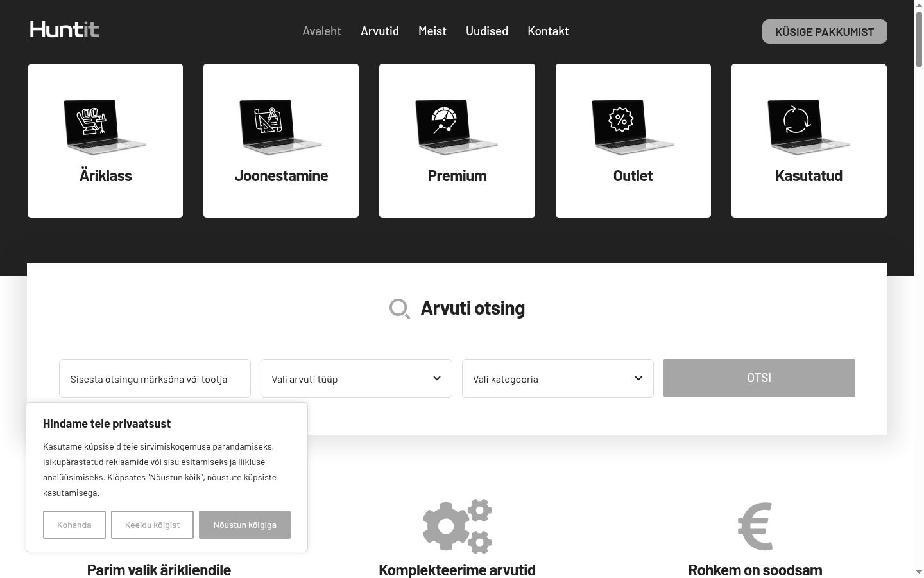Click the gears icon above Komplekteerime arvutid
This screenshot has width=924, height=578.
point(457,526)
